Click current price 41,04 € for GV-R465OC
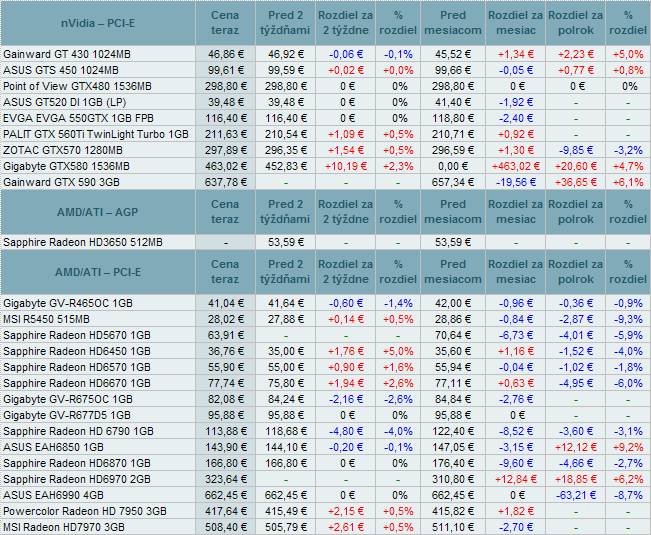The image size is (651, 535). [226, 303]
